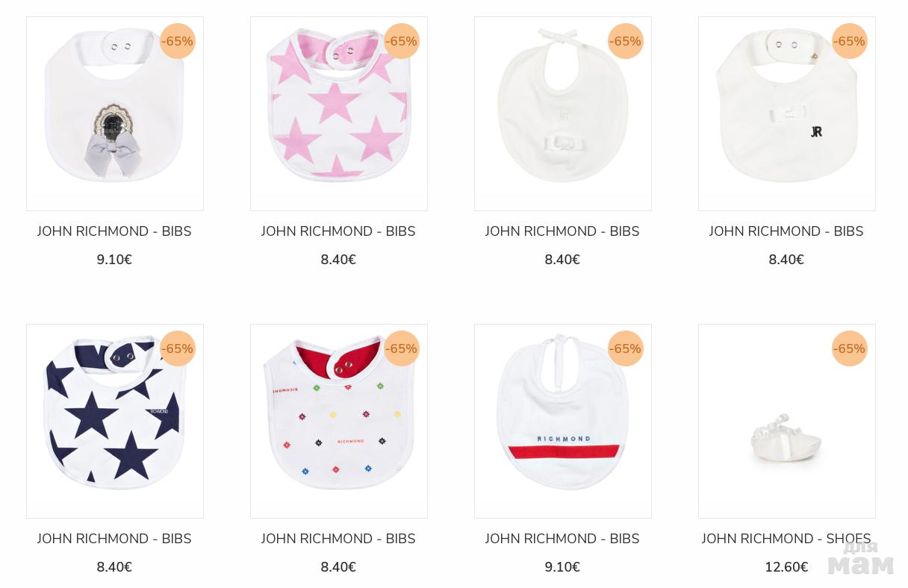Click the -65% badge on grey bow bib
The height and width of the screenshot is (588, 908).
click(x=178, y=41)
